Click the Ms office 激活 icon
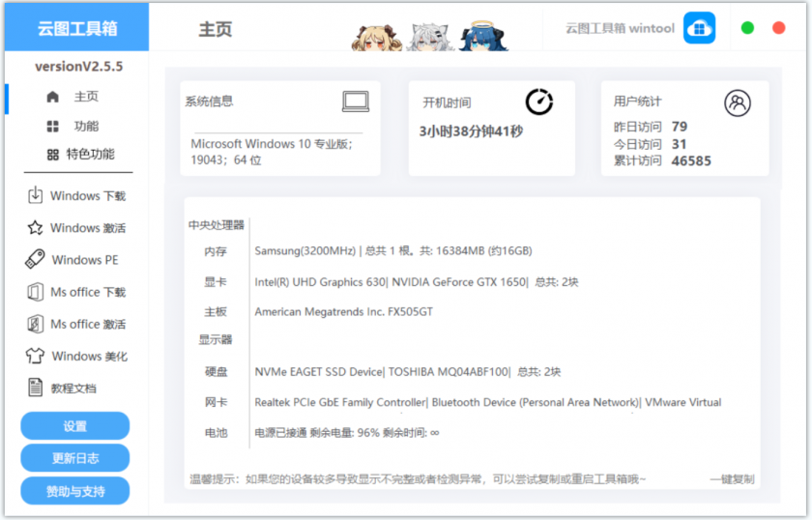 35,324
